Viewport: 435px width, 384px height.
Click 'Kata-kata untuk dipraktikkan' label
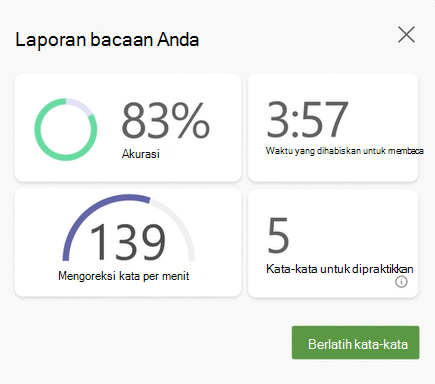tap(340, 269)
